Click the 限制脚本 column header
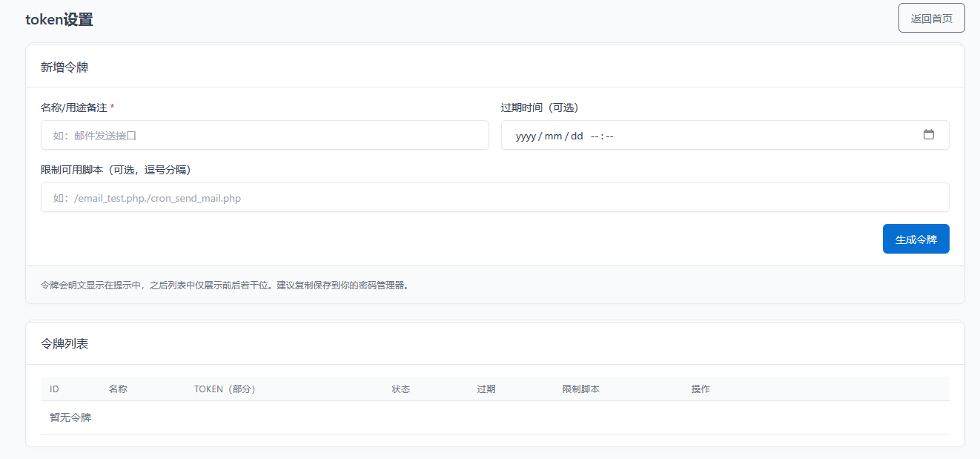This screenshot has height=459, width=980. coord(581,389)
